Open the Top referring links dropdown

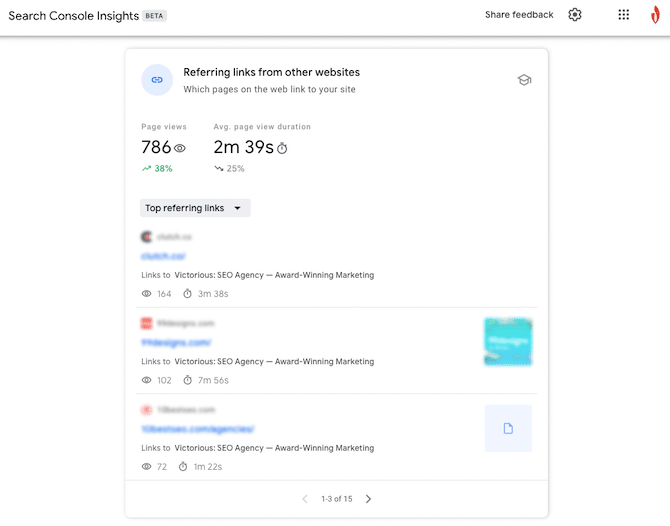pos(195,208)
